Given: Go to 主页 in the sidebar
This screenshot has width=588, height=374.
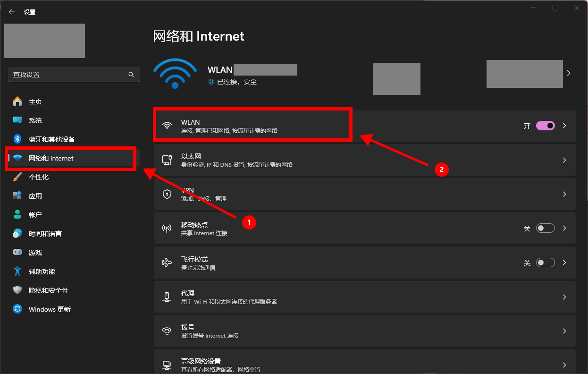Looking at the screenshot, I should [35, 102].
